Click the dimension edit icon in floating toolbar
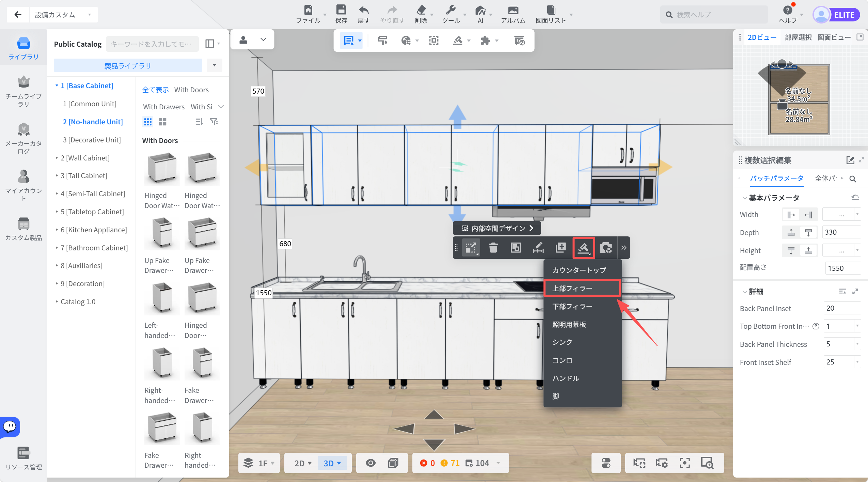868x482 pixels. (x=538, y=248)
